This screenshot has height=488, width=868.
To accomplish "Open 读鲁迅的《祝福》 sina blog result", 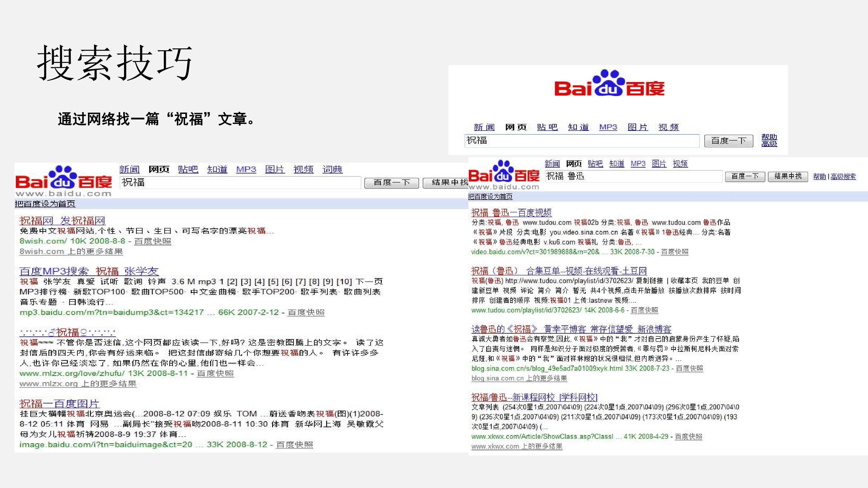I will point(571,329).
